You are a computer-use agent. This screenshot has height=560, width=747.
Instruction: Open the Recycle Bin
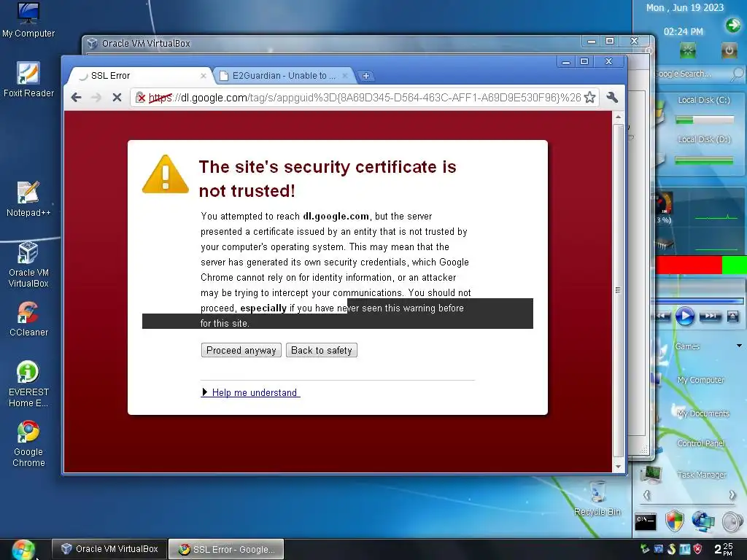pyautogui.click(x=597, y=498)
